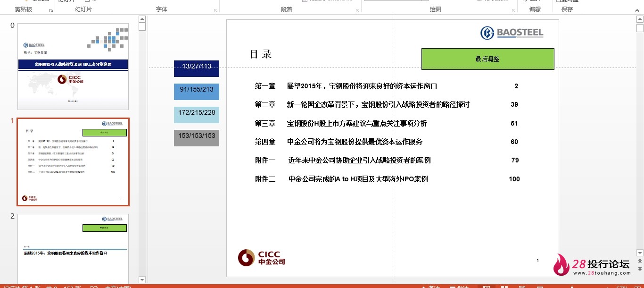
Task: Select the dark navy 13/27/113 color box
Action: [x=197, y=68]
